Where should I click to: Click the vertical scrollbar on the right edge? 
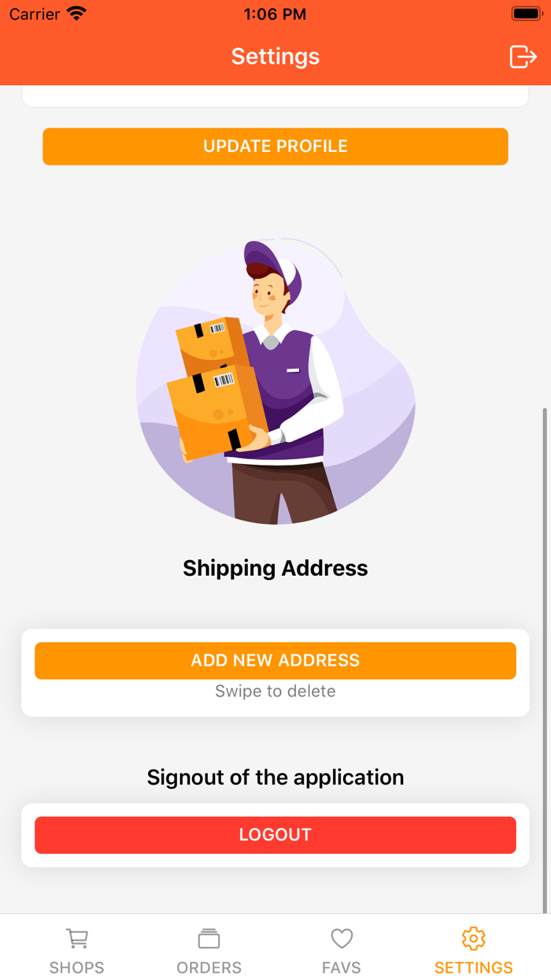(545, 660)
